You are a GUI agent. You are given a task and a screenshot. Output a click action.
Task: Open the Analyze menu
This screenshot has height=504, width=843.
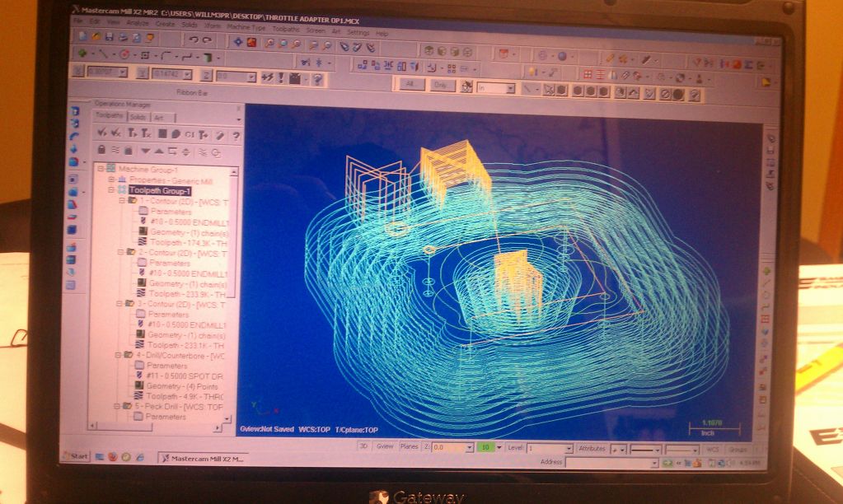(137, 22)
